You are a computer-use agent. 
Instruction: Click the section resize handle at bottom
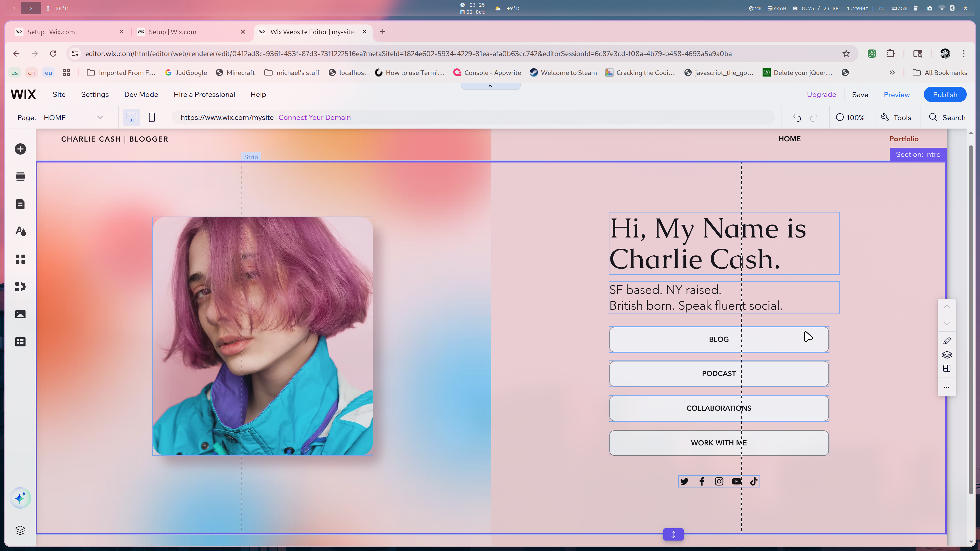pyautogui.click(x=673, y=534)
